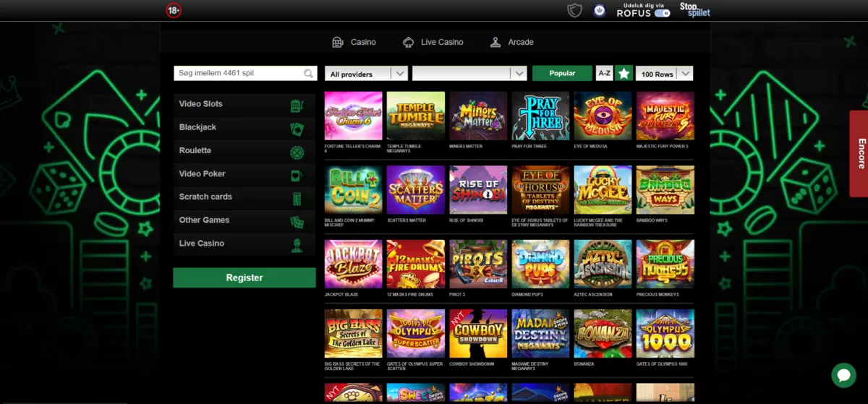
Task: Open Eye of Medusa game
Action: pos(603,116)
